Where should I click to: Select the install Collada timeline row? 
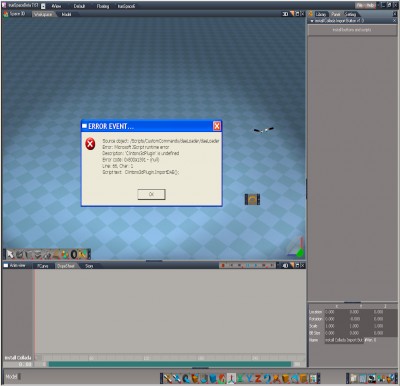tap(18, 357)
